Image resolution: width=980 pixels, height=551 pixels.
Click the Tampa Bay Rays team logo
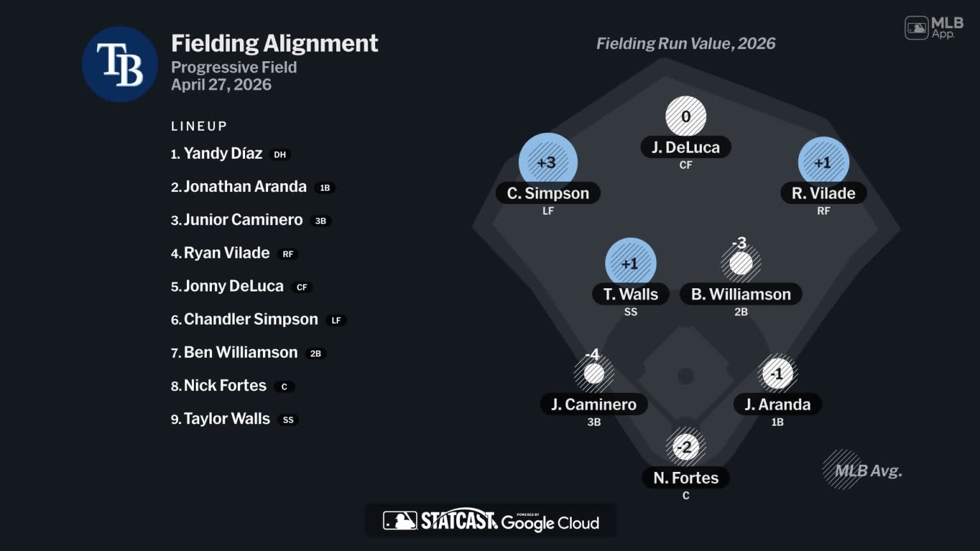click(120, 64)
